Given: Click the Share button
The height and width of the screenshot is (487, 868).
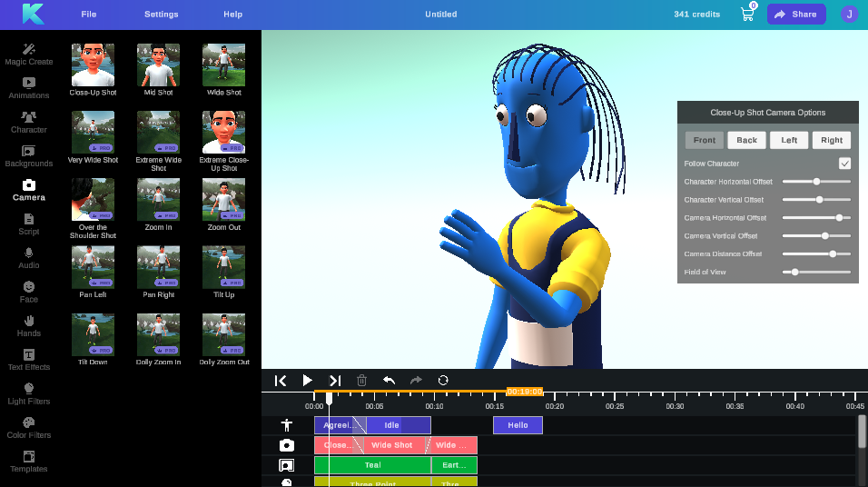Looking at the screenshot, I should [x=796, y=15].
